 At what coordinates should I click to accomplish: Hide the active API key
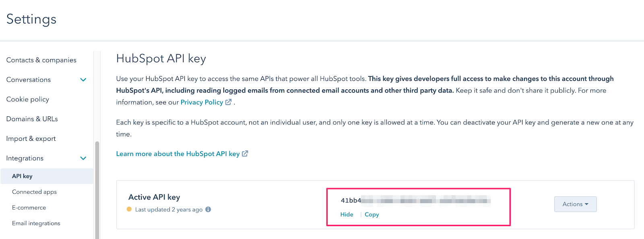coord(347,214)
